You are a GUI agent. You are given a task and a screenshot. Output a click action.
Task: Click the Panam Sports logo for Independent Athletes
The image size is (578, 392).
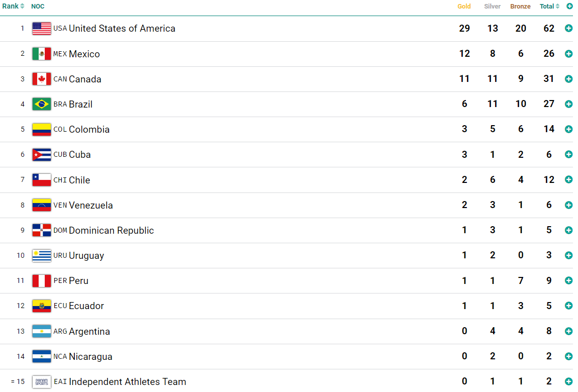(x=42, y=382)
